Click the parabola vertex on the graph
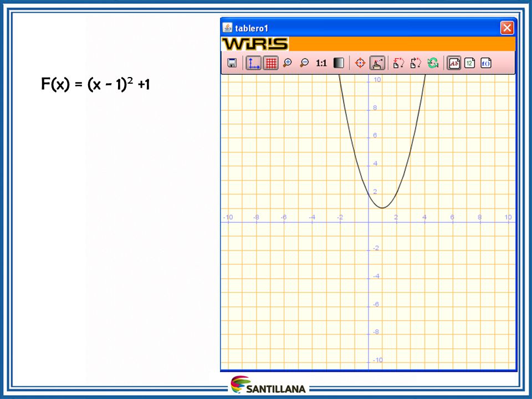The image size is (532, 399). [382, 208]
